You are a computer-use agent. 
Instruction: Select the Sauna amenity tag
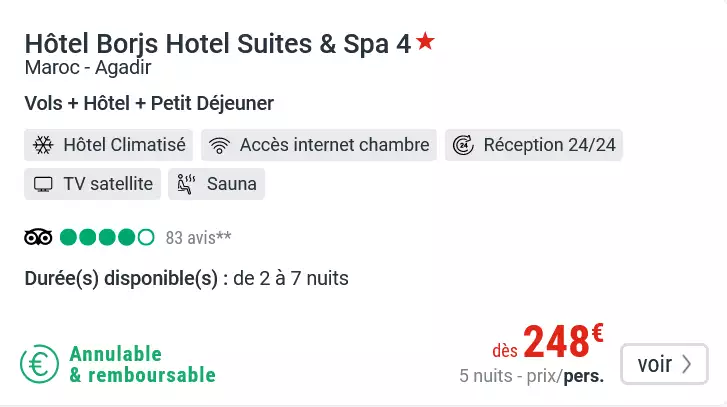217,184
